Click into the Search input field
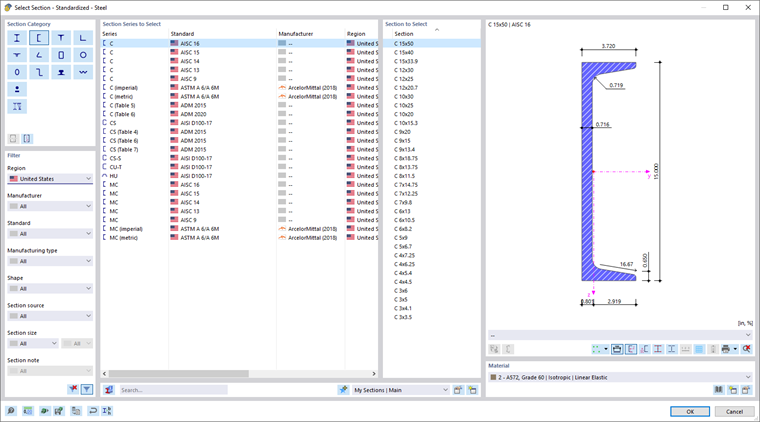The image size is (760, 422). click(173, 390)
